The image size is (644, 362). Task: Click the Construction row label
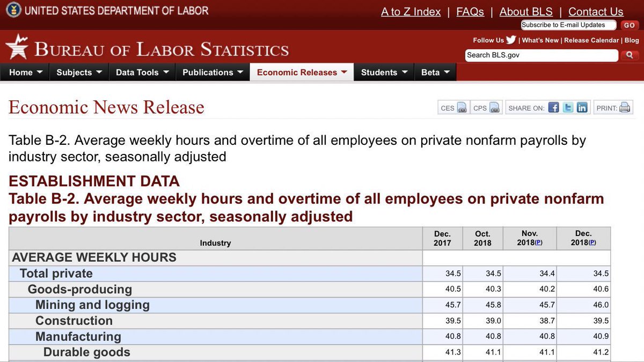tap(74, 321)
